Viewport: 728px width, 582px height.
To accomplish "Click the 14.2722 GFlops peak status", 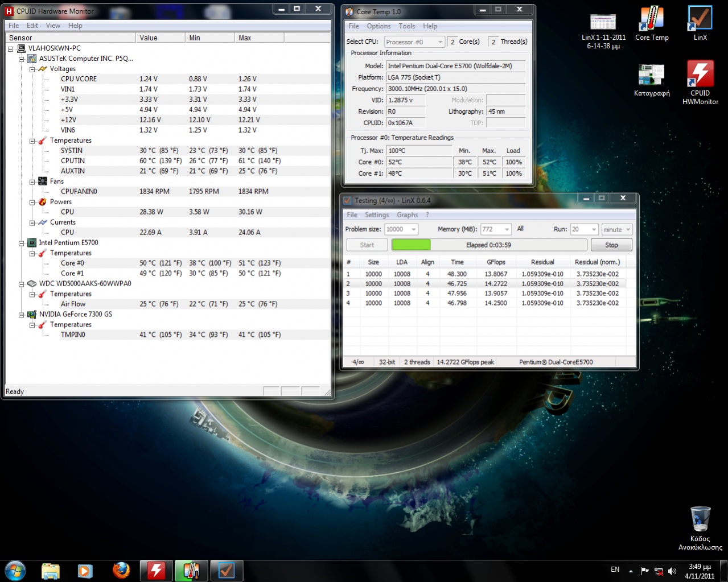I will [x=465, y=362].
